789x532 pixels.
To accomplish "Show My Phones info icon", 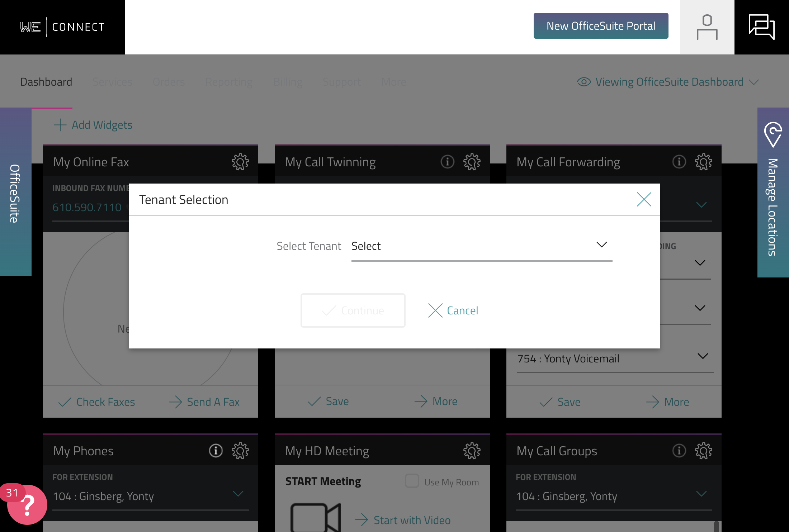I will pos(216,451).
